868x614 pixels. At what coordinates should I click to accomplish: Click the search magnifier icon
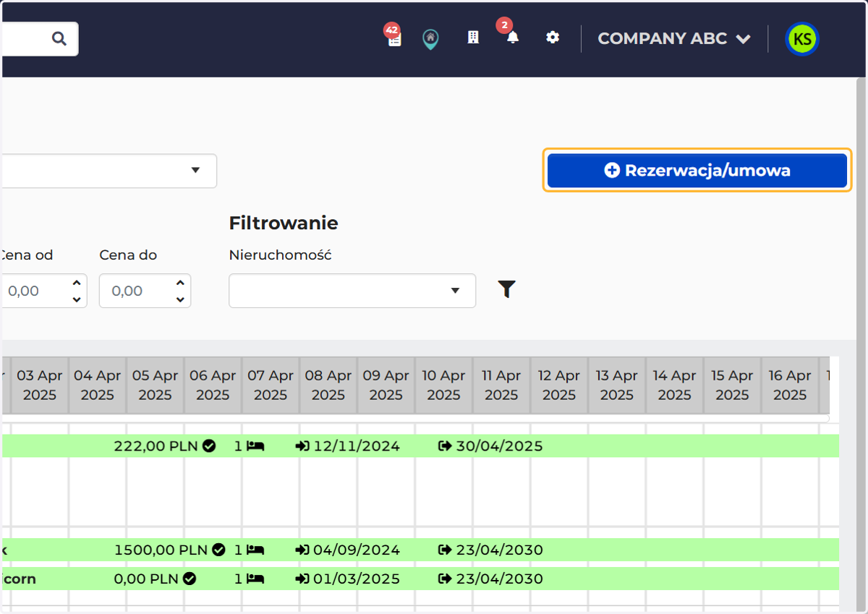59,38
